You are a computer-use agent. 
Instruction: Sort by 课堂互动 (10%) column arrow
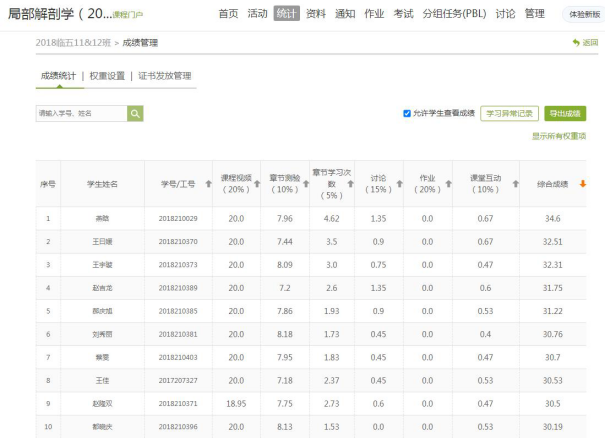point(515,184)
